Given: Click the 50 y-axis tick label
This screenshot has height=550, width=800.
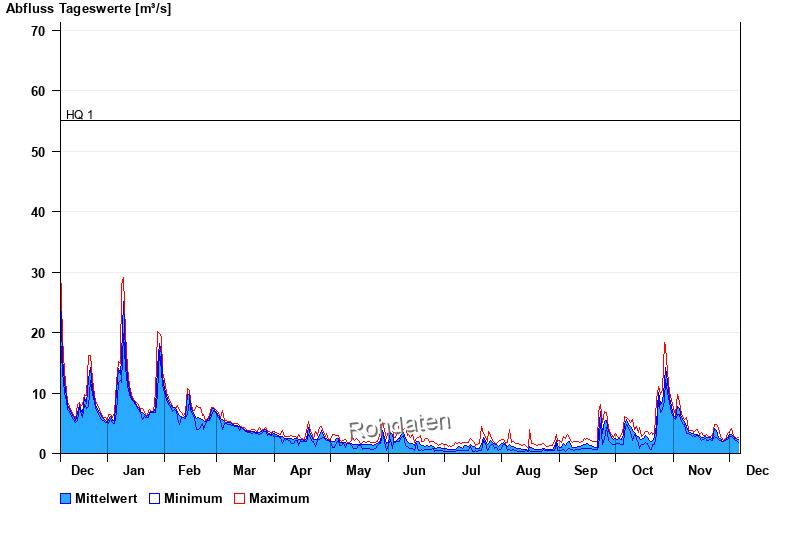Looking at the screenshot, I should (38, 152).
